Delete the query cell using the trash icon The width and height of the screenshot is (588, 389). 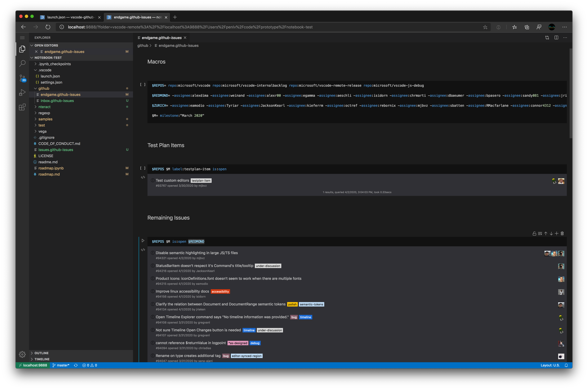562,234
